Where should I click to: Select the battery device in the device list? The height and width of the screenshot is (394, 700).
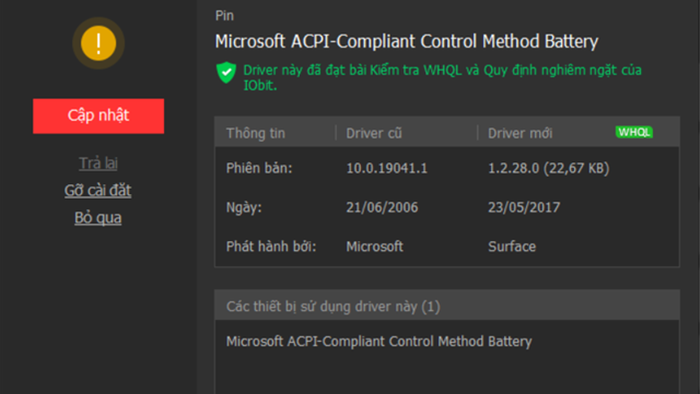379,341
